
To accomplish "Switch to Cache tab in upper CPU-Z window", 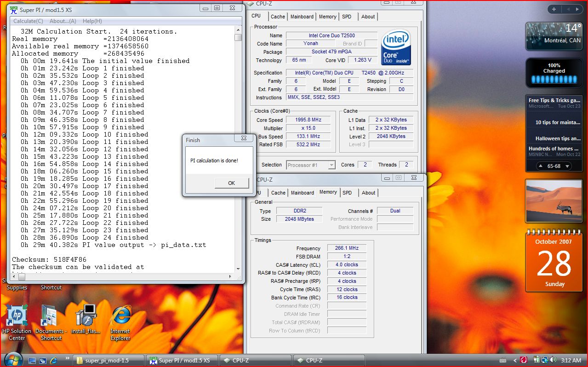I will tap(278, 17).
